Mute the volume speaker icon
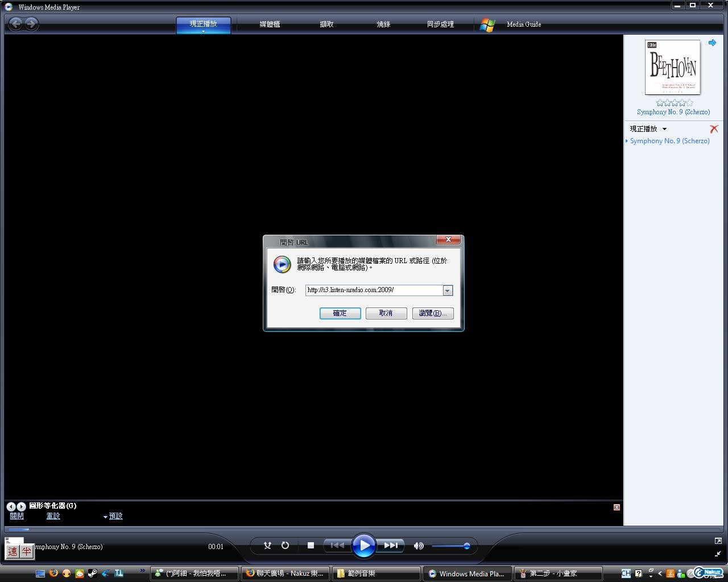Image resolution: width=728 pixels, height=582 pixels. [x=419, y=546]
